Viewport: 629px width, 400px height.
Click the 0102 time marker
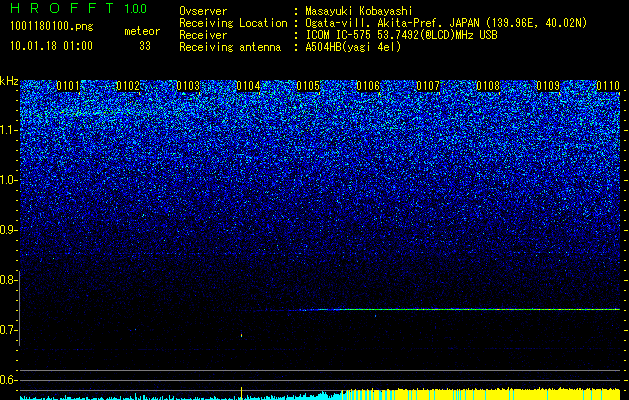click(x=128, y=86)
